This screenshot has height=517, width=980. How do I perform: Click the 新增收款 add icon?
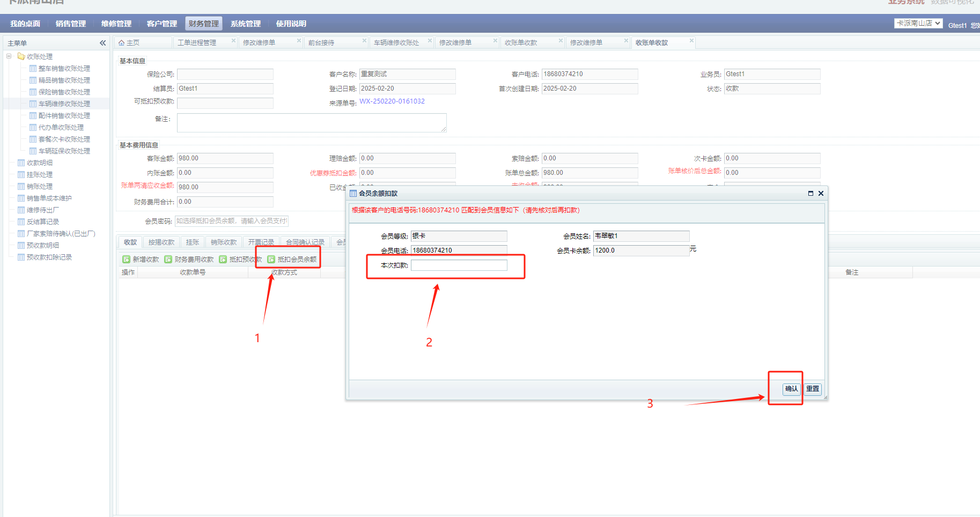click(127, 260)
